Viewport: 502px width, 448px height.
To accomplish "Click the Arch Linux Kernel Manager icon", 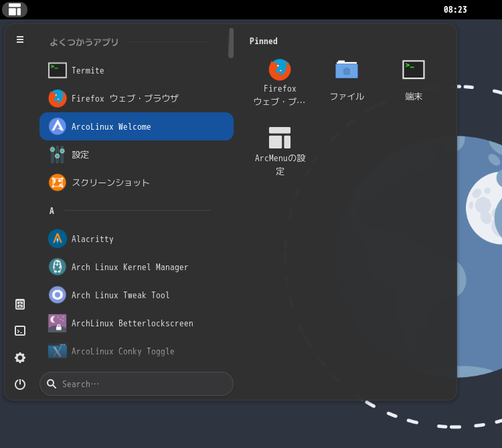I will click(58, 267).
